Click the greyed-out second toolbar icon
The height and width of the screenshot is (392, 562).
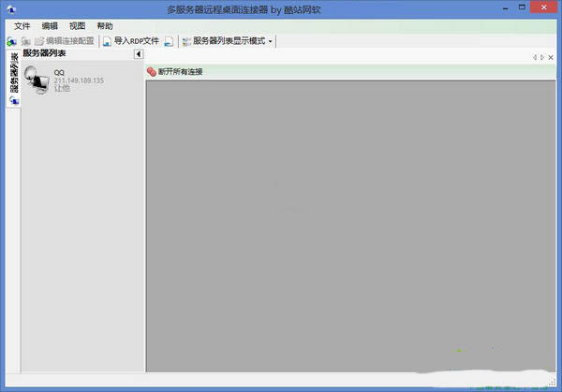tap(25, 41)
